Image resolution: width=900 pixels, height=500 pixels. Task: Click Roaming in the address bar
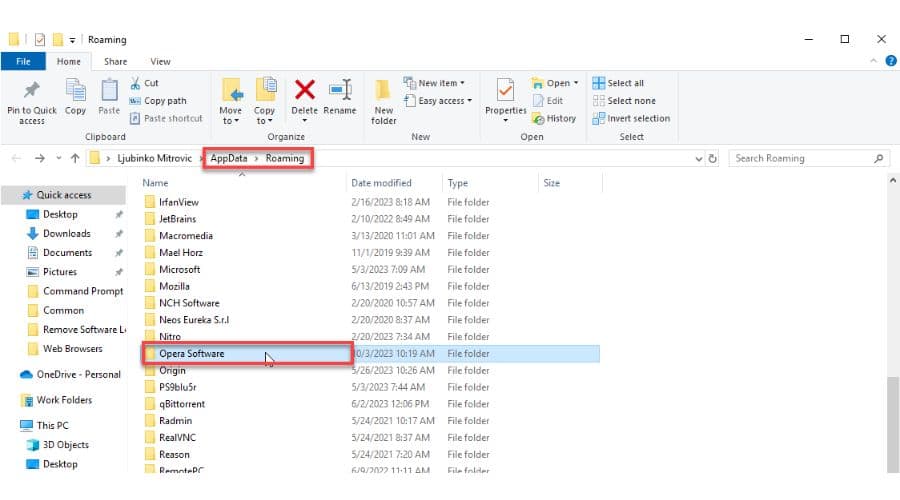click(x=285, y=158)
